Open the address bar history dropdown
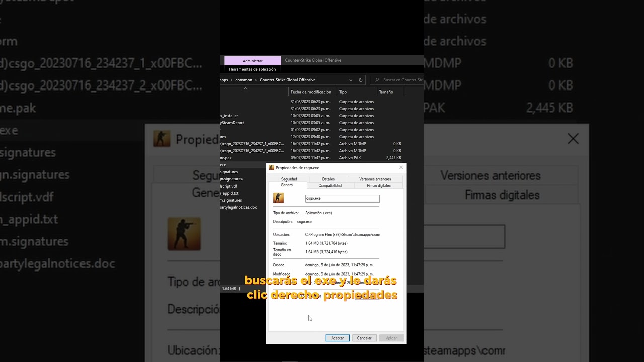The width and height of the screenshot is (644, 362). pos(351,80)
